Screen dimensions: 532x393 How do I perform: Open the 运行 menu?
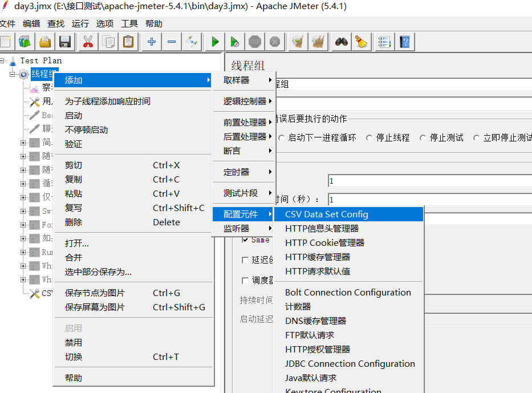click(x=80, y=24)
